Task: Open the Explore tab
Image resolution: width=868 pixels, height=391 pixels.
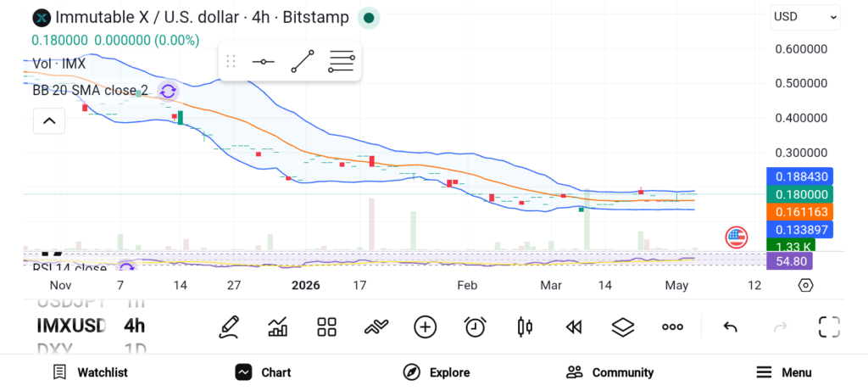Action: [437, 372]
